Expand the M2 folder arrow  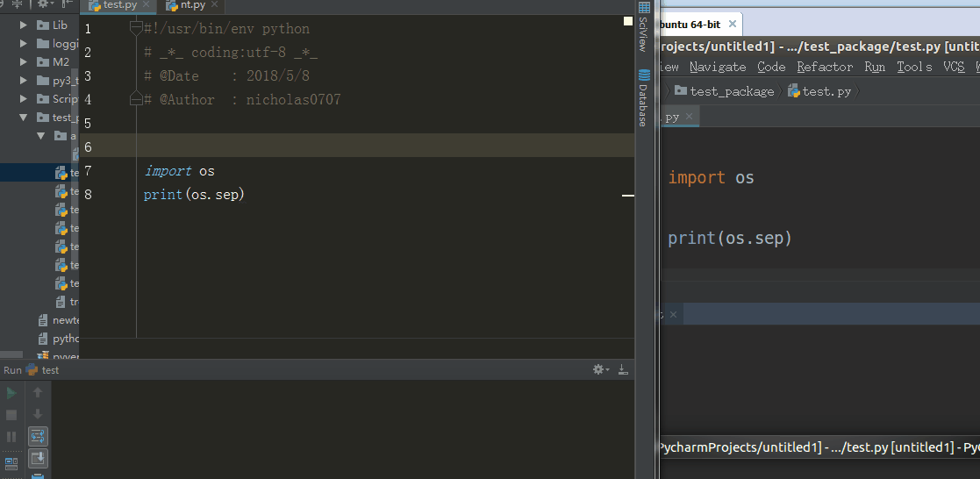pyautogui.click(x=24, y=62)
